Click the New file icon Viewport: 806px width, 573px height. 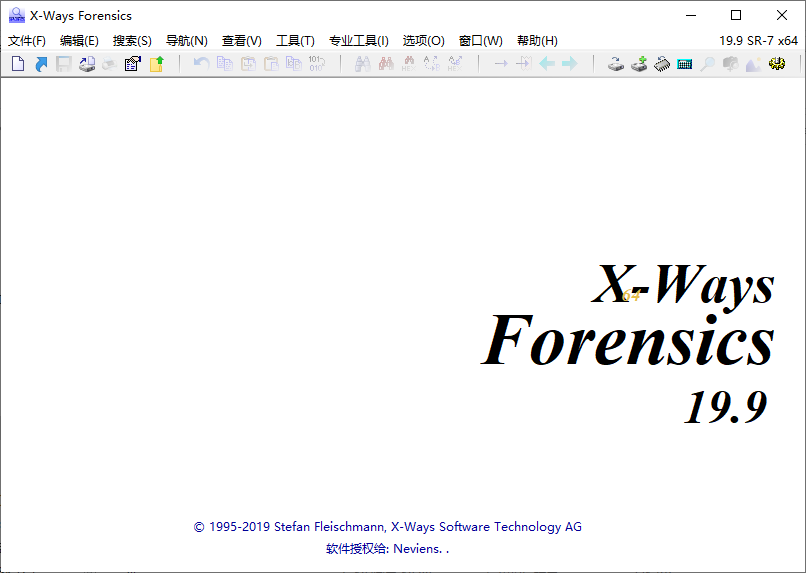click(18, 64)
